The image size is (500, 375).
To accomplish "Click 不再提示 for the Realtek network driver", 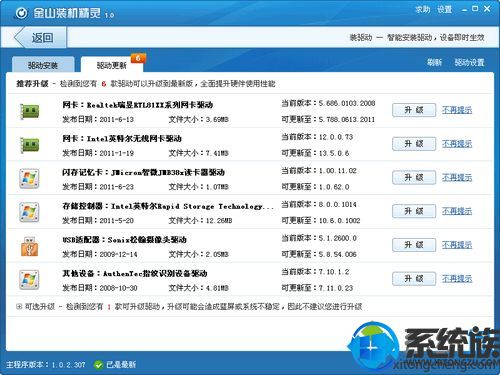I will pos(457,110).
